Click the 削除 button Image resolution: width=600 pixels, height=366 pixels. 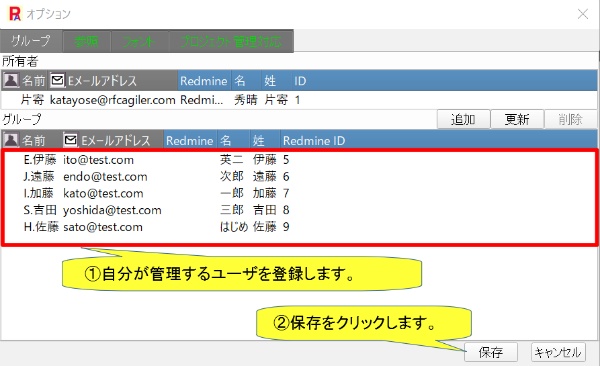(570, 119)
